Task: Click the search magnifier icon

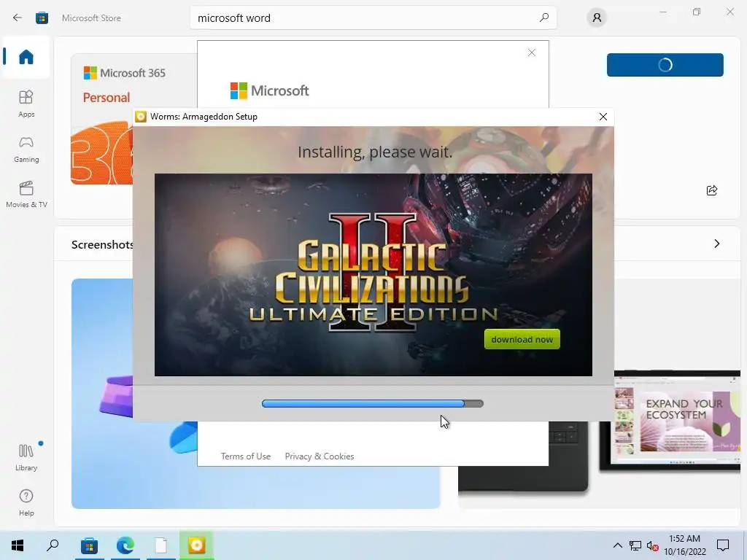Action: [x=544, y=17]
